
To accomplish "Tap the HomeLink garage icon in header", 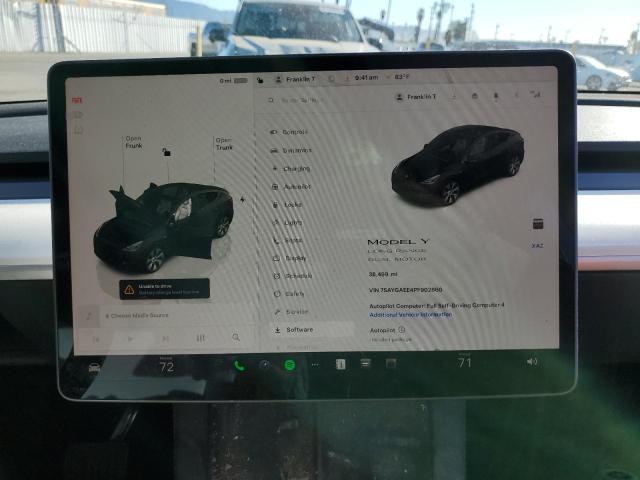I will coord(475,96).
